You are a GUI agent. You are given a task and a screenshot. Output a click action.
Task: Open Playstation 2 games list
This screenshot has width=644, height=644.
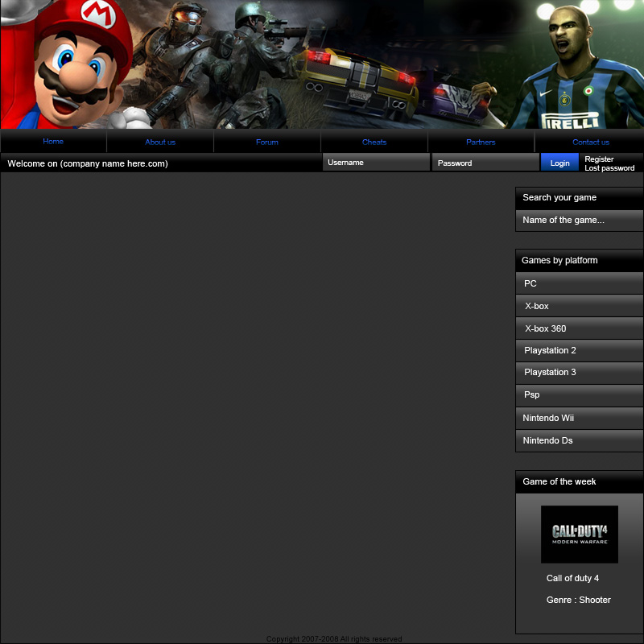click(x=579, y=350)
